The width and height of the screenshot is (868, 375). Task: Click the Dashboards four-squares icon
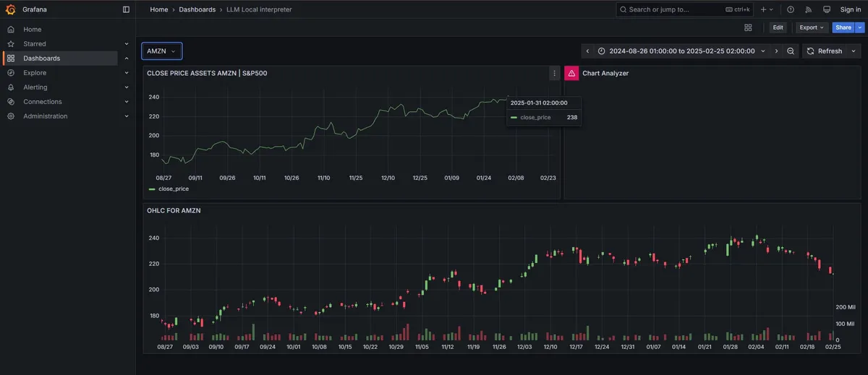click(11, 59)
